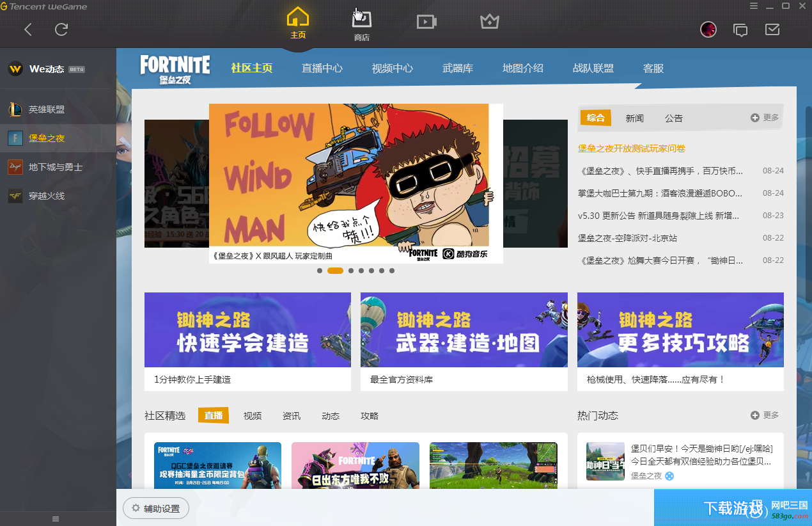Open the 主页 home icon

click(298, 23)
